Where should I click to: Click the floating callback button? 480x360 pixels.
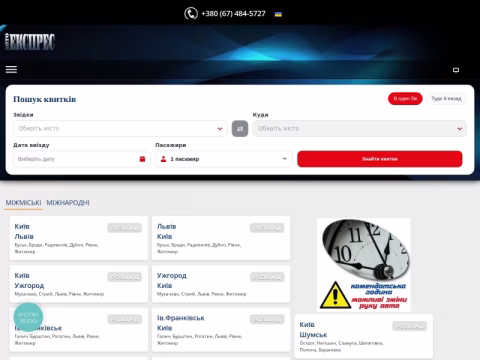pos(28,317)
